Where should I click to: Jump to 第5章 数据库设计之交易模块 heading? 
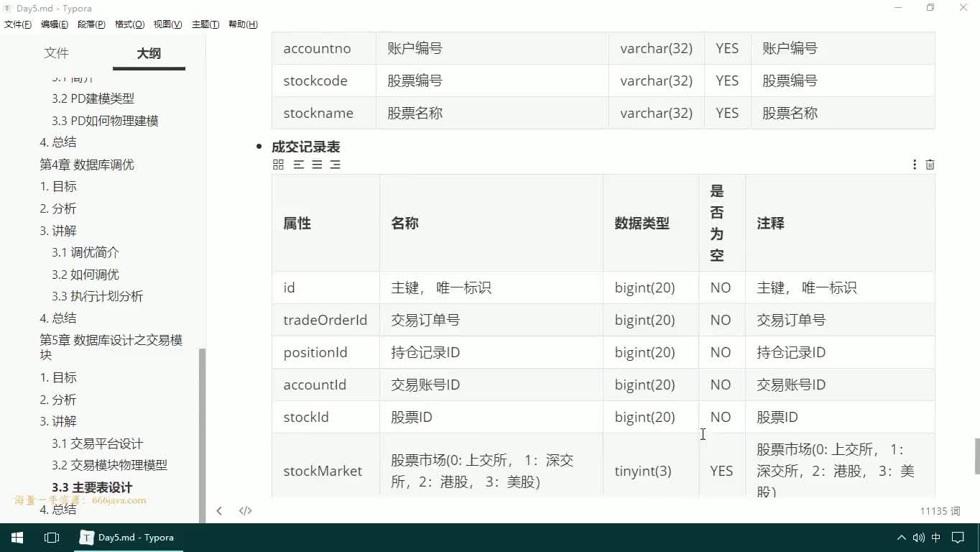(x=111, y=347)
